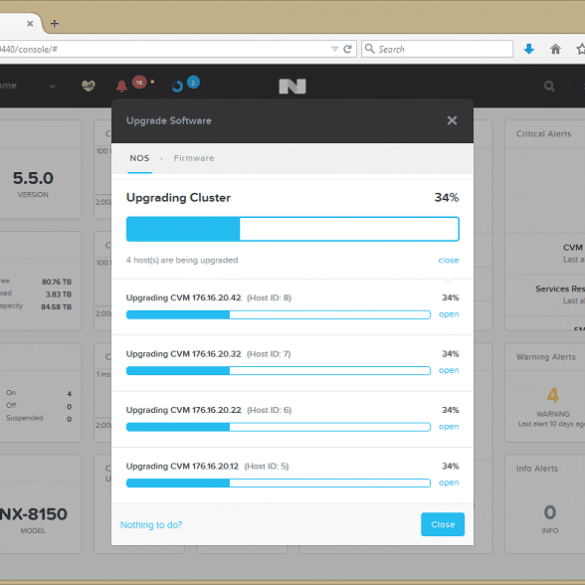Screen dimensions: 585x585
Task: Dismiss the Upgrade Software dialog with the X
Action: [x=452, y=121]
